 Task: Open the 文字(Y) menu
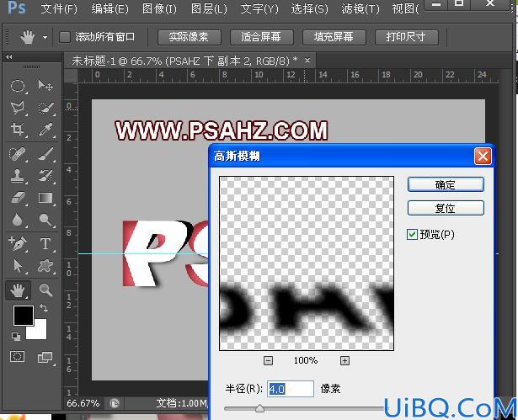tap(259, 8)
